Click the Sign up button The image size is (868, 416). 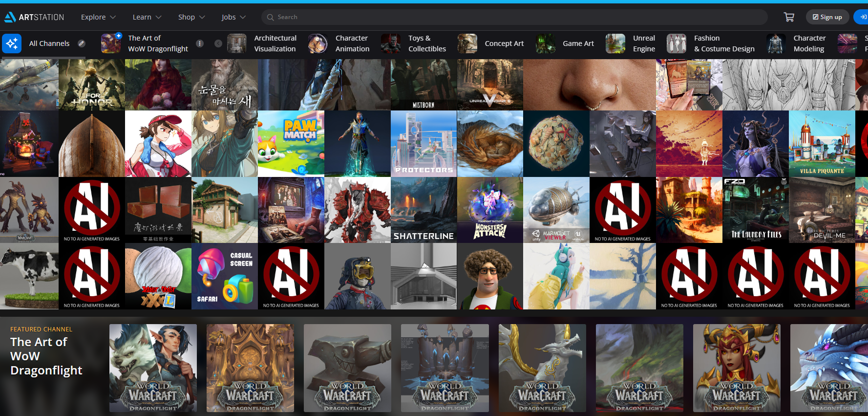point(827,17)
